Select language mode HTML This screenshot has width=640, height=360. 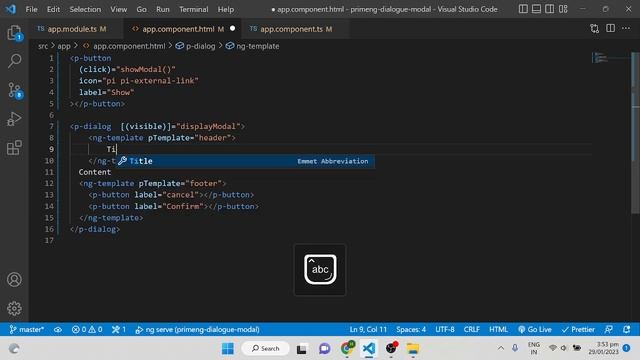pyautogui.click(x=498, y=329)
